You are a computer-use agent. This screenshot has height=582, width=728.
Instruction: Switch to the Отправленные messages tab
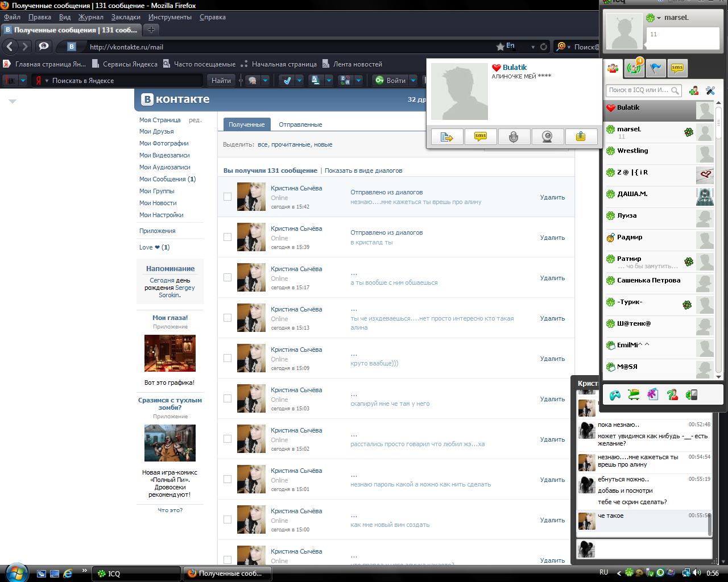tap(300, 124)
